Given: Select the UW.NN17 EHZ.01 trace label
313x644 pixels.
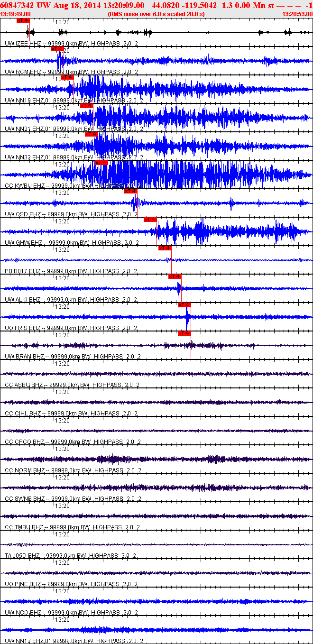Looking at the screenshot, I should (x=28, y=641).
